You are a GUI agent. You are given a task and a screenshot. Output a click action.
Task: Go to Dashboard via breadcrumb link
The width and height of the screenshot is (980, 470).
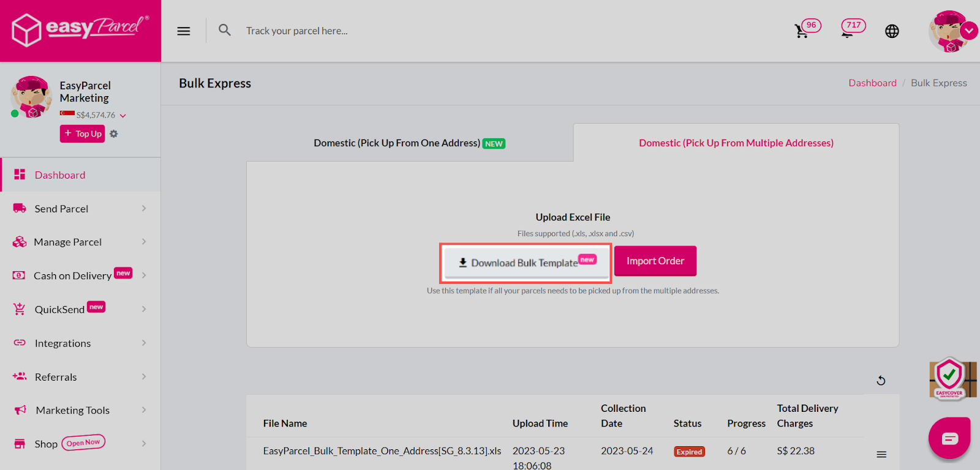click(872, 83)
